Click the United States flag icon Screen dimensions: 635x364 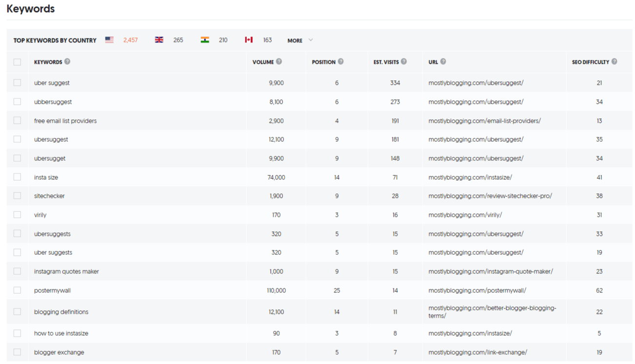[109, 40]
